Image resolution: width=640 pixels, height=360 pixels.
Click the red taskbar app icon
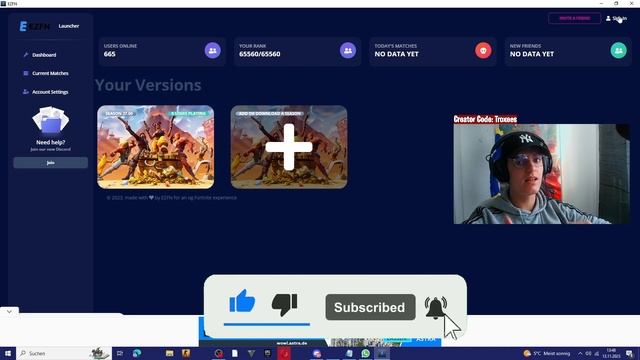[x=284, y=353]
